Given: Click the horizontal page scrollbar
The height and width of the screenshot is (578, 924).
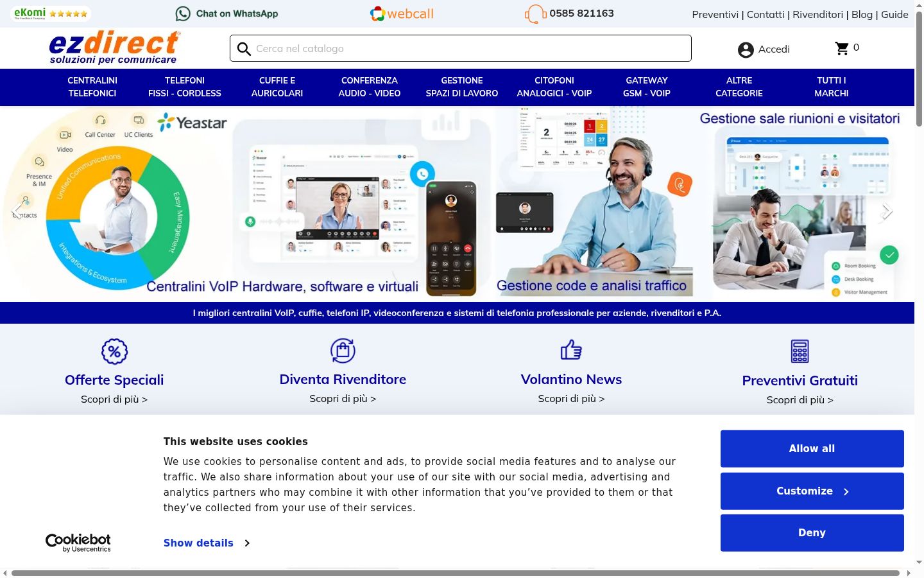Looking at the screenshot, I should tap(456, 573).
